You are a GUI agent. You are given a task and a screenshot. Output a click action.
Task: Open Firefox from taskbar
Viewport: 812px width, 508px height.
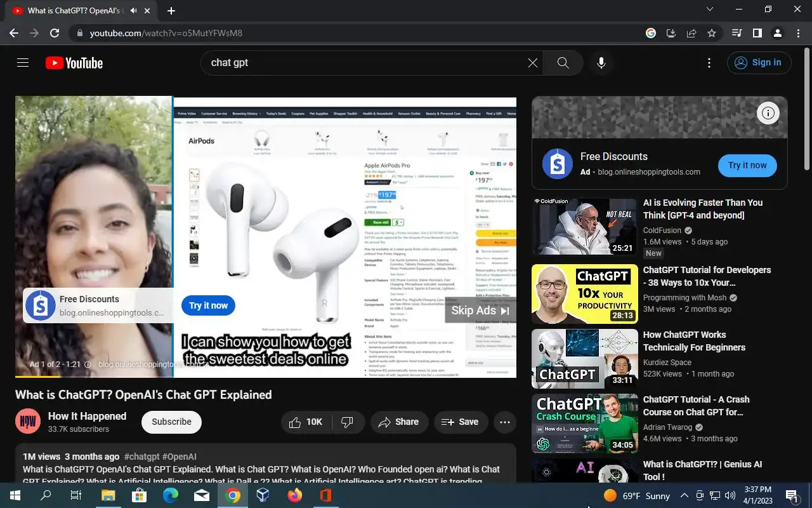click(295, 495)
